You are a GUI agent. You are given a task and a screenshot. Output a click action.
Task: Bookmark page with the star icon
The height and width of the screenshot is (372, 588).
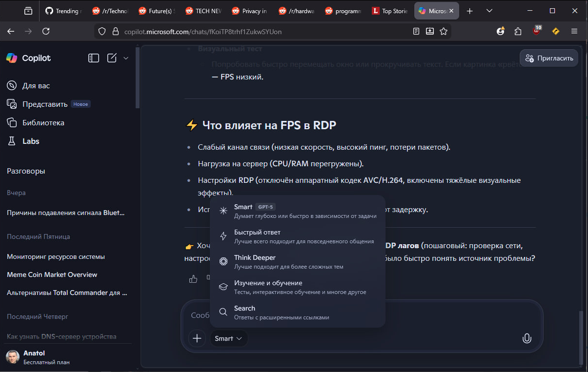coord(443,31)
